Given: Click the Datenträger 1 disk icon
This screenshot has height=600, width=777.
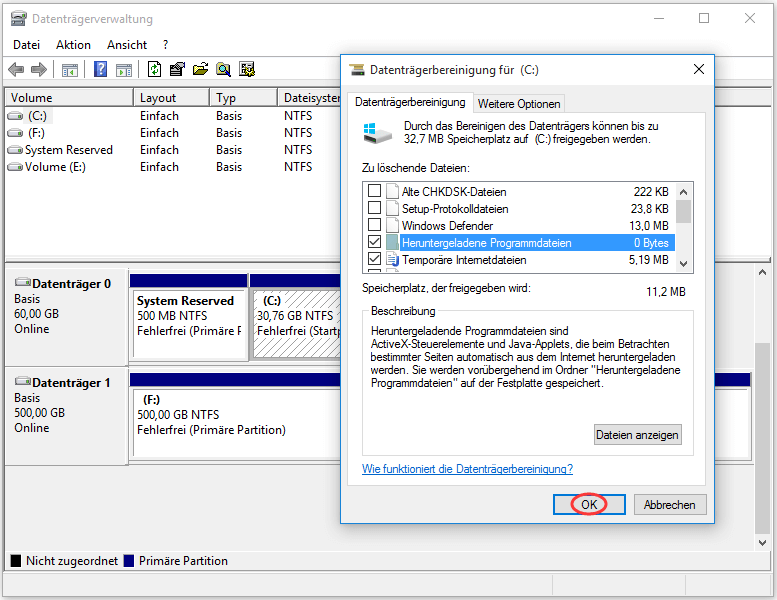Looking at the screenshot, I should tap(23, 381).
